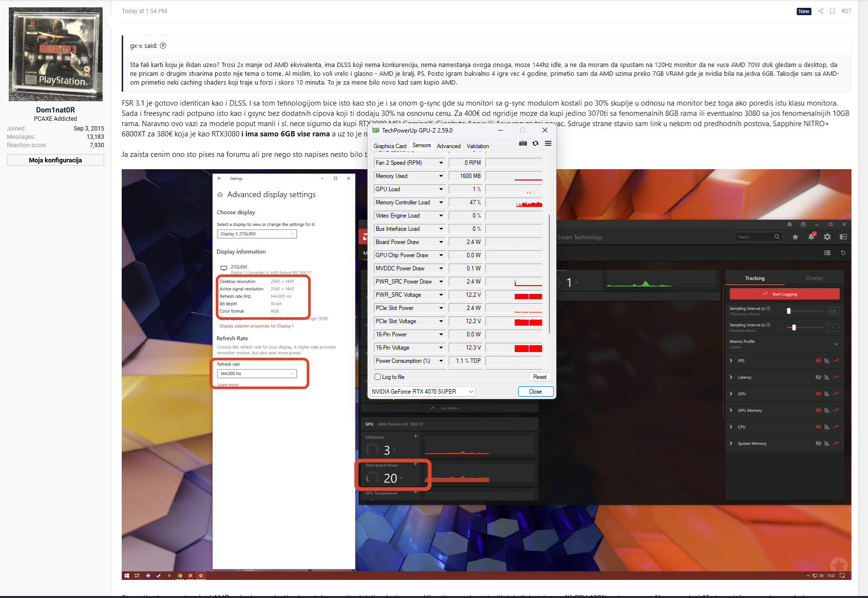Switch to the Graphics Card tab
Viewport: 868px width, 598px height.
[x=390, y=146]
